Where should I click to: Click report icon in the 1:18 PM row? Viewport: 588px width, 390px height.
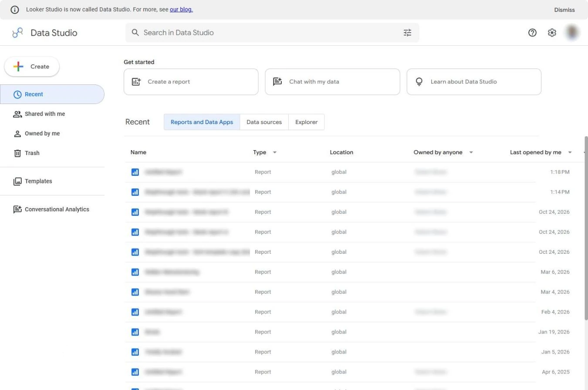[x=135, y=172]
